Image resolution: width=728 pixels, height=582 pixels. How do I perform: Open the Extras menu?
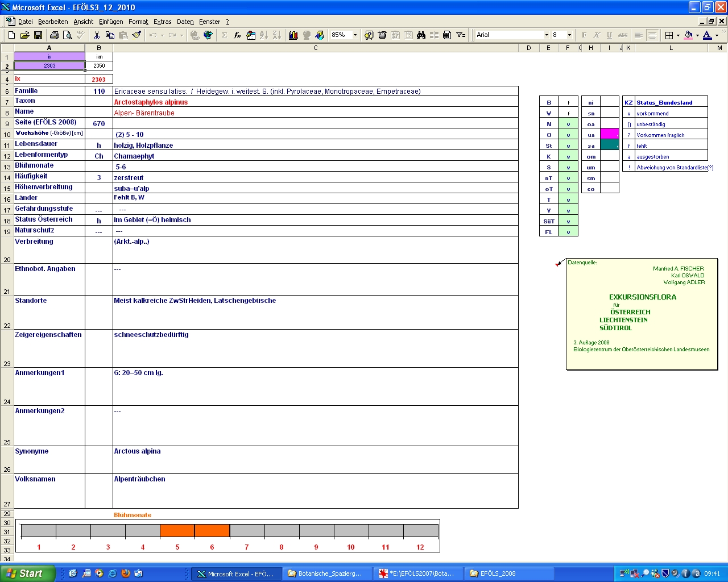pos(162,22)
